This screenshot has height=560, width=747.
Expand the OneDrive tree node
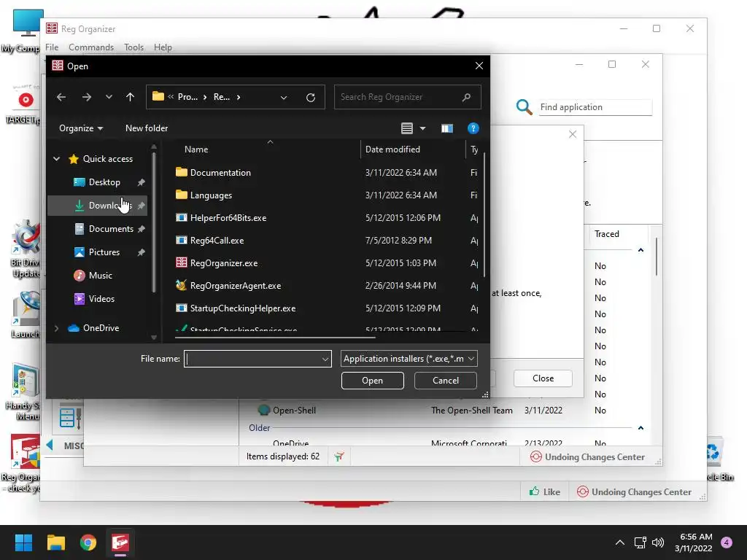(56, 328)
